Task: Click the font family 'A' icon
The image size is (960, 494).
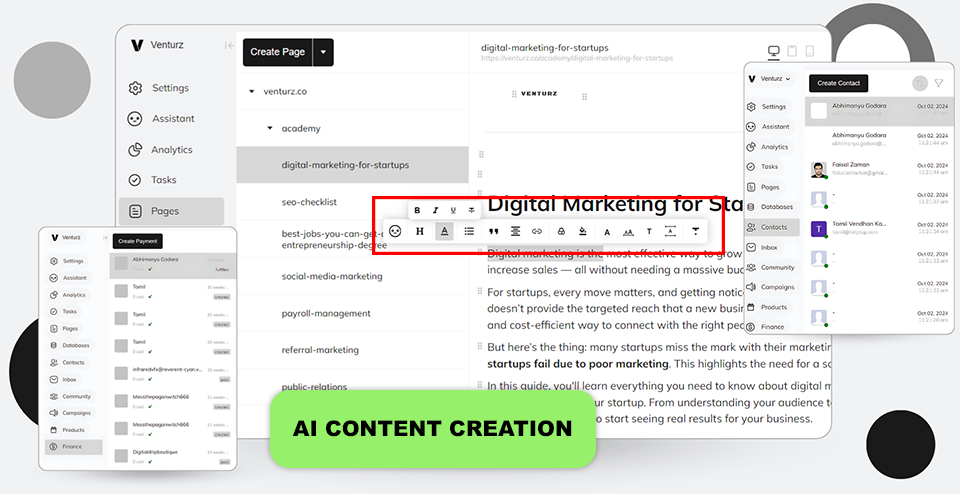Action: pos(607,231)
